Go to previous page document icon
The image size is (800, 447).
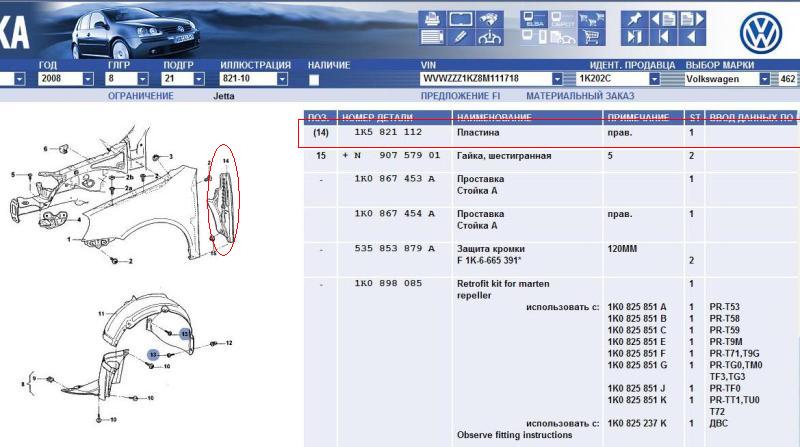coord(663,19)
